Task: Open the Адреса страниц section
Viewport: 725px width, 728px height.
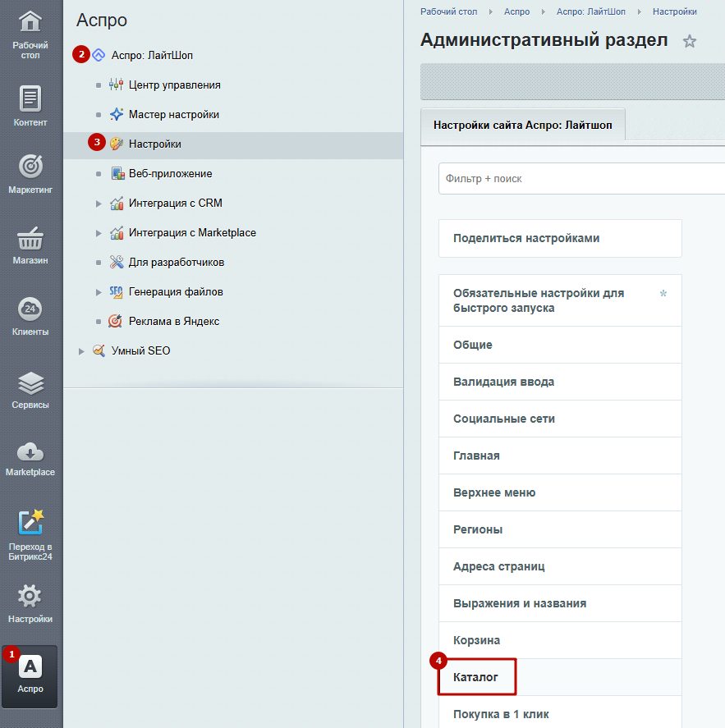Action: pyautogui.click(x=560, y=566)
